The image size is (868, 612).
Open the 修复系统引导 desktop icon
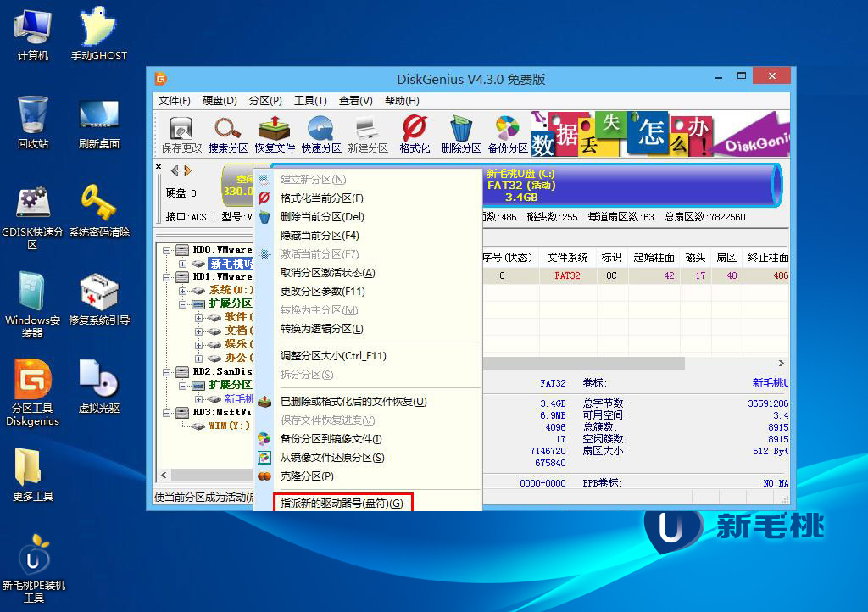[x=99, y=299]
